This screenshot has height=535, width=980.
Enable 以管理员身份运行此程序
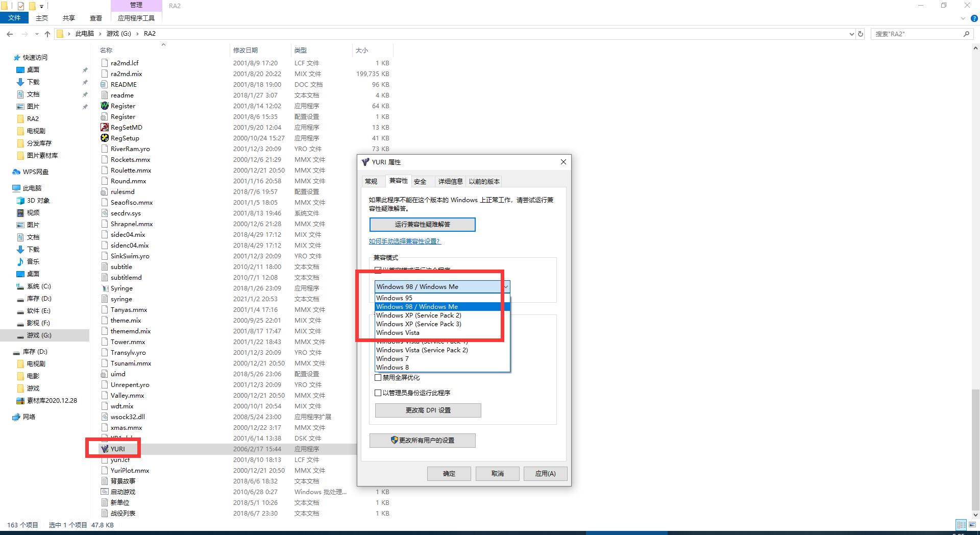tap(378, 393)
